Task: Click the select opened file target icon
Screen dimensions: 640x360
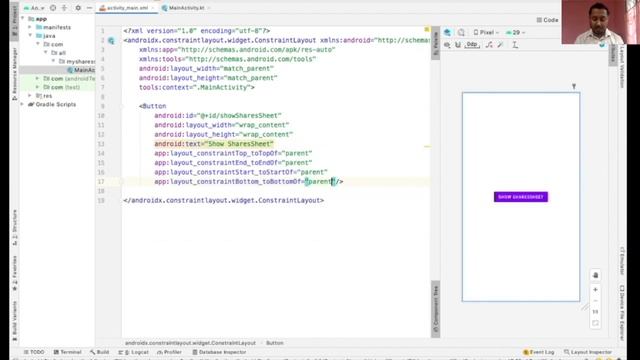Action: [53, 8]
